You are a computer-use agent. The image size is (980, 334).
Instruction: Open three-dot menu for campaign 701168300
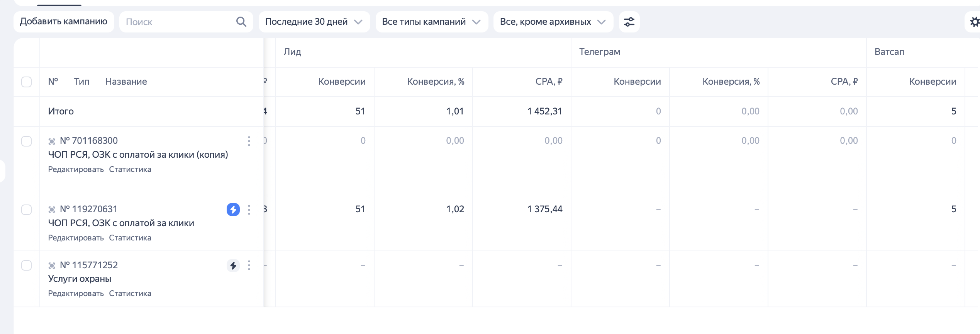coord(249,141)
